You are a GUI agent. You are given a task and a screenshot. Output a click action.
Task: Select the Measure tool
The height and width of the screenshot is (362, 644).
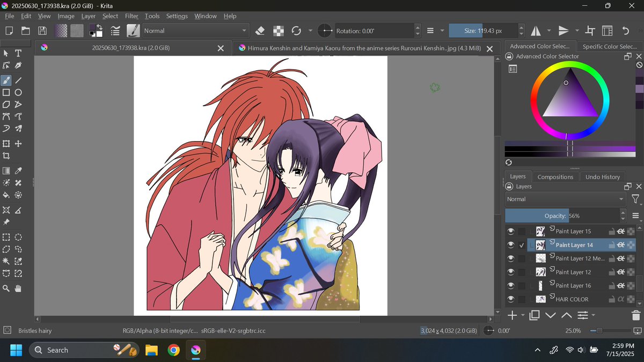coord(18,210)
